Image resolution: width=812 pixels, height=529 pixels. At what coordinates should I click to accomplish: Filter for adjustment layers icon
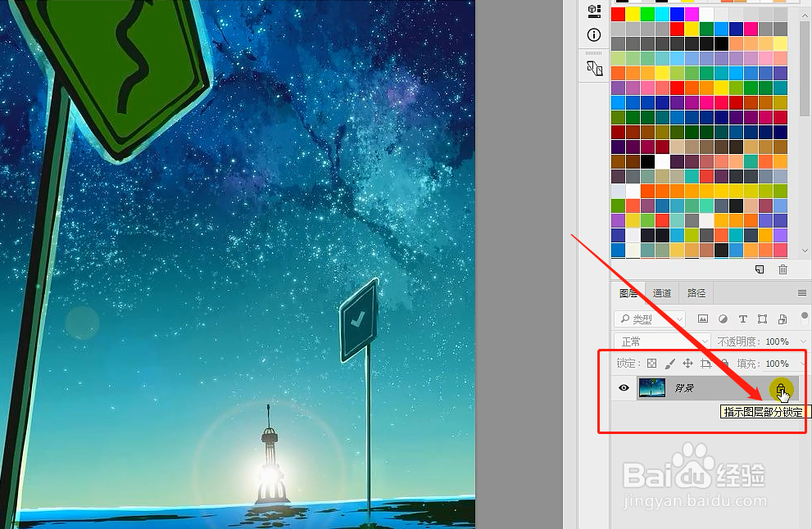pyautogui.click(x=723, y=319)
